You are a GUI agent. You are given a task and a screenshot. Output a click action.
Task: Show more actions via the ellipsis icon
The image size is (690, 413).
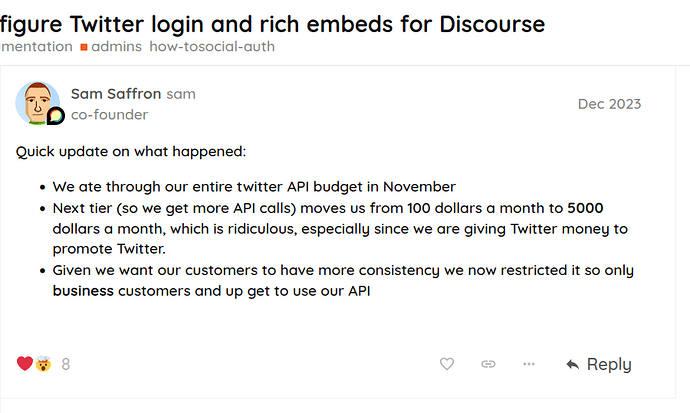529,364
